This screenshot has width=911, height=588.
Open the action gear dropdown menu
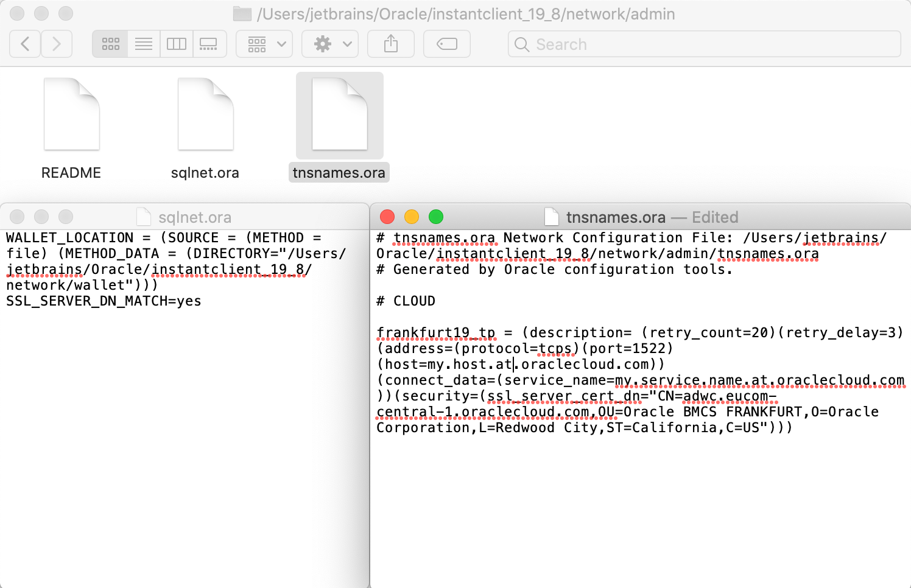click(x=329, y=44)
